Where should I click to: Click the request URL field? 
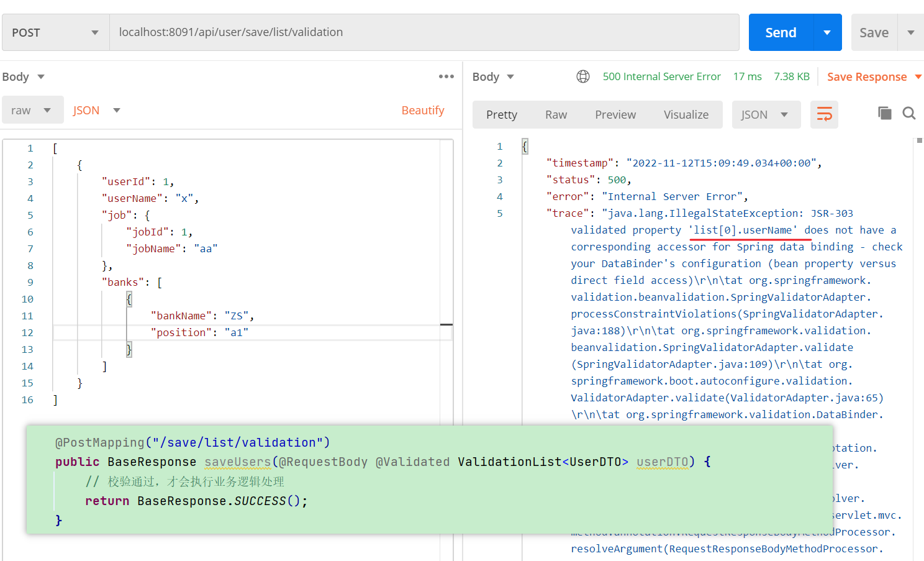[424, 32]
